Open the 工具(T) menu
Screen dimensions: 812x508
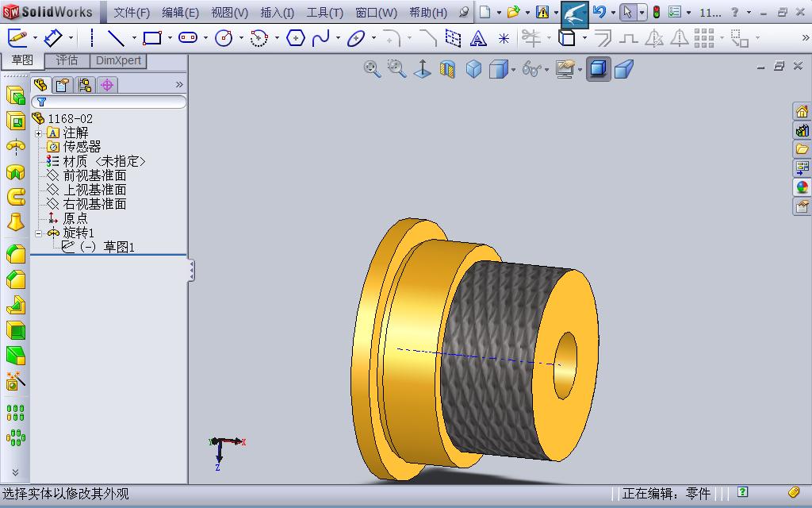[x=324, y=13]
